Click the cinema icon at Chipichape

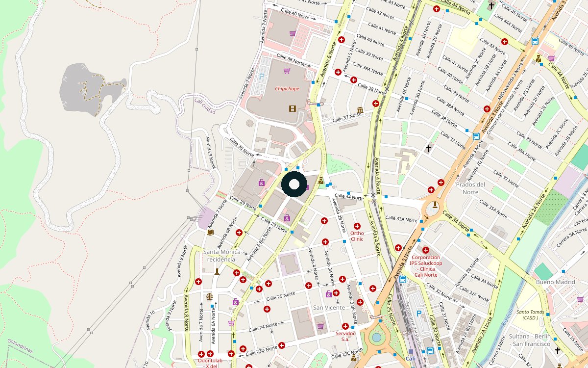click(293, 108)
